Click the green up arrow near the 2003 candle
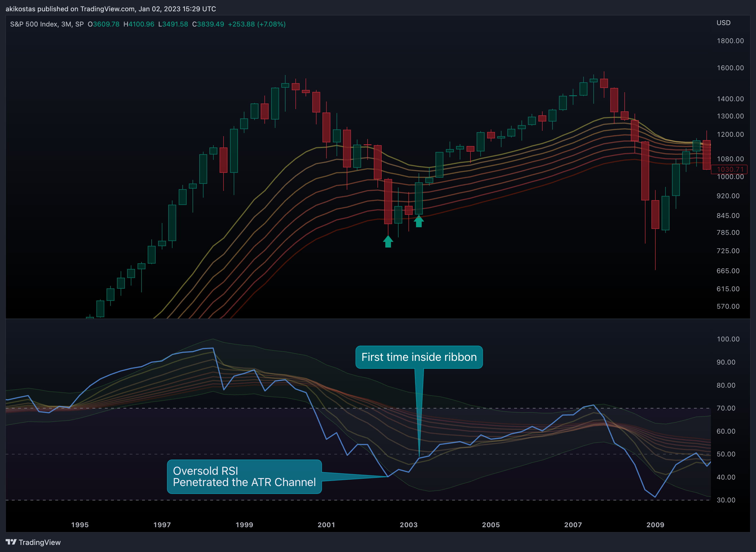Image resolution: width=756 pixels, height=552 pixels. [419, 221]
